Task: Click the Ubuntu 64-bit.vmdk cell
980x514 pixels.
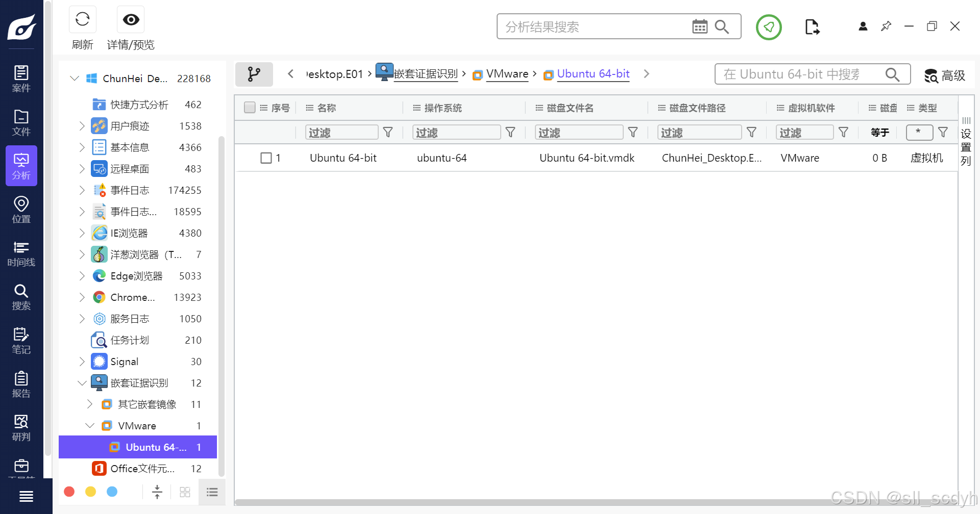Action: [x=587, y=158]
